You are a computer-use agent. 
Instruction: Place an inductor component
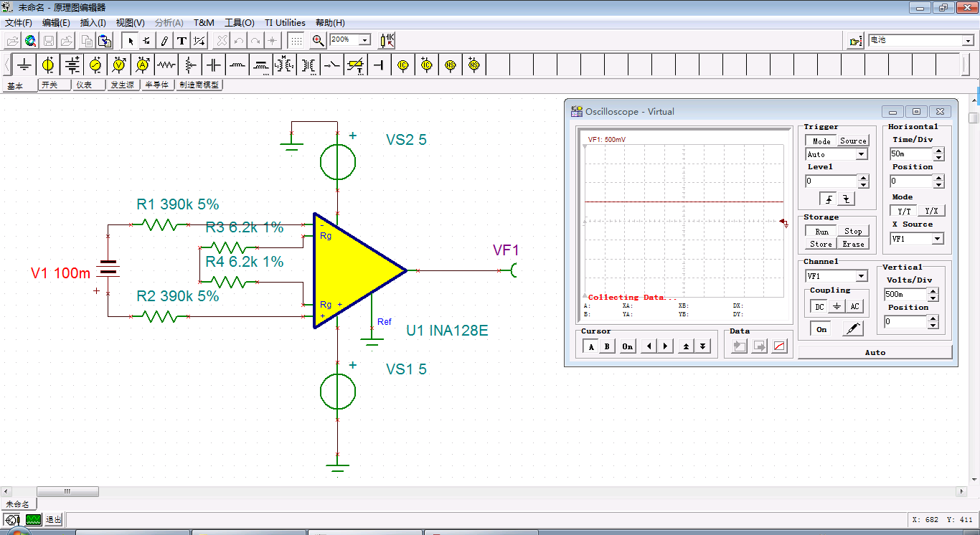point(237,65)
